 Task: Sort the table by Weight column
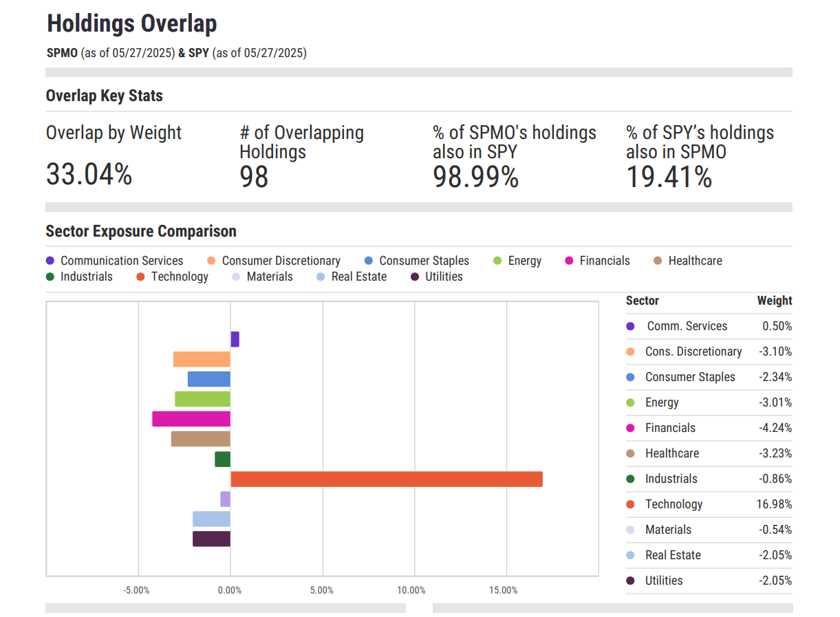[774, 301]
